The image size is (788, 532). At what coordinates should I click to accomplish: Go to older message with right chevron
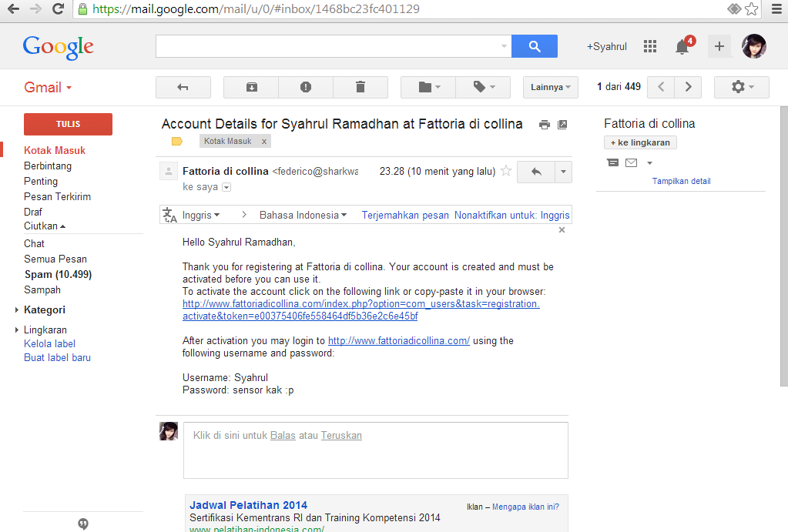688,88
